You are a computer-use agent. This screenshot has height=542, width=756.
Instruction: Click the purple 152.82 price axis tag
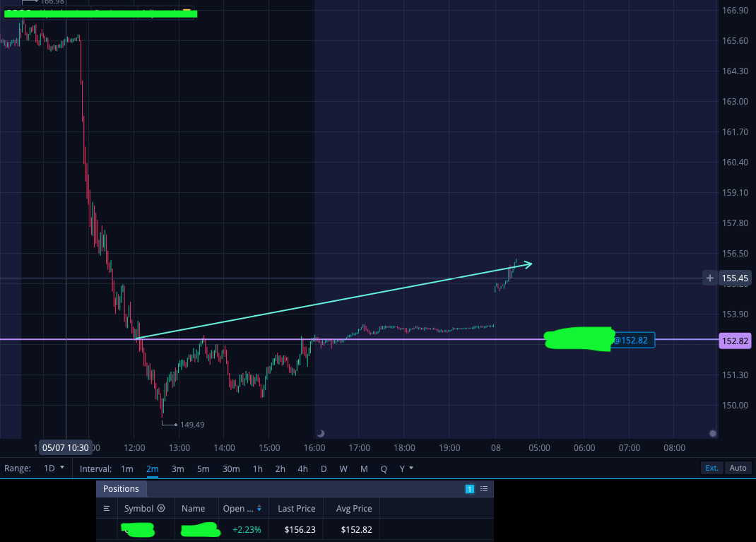(735, 341)
